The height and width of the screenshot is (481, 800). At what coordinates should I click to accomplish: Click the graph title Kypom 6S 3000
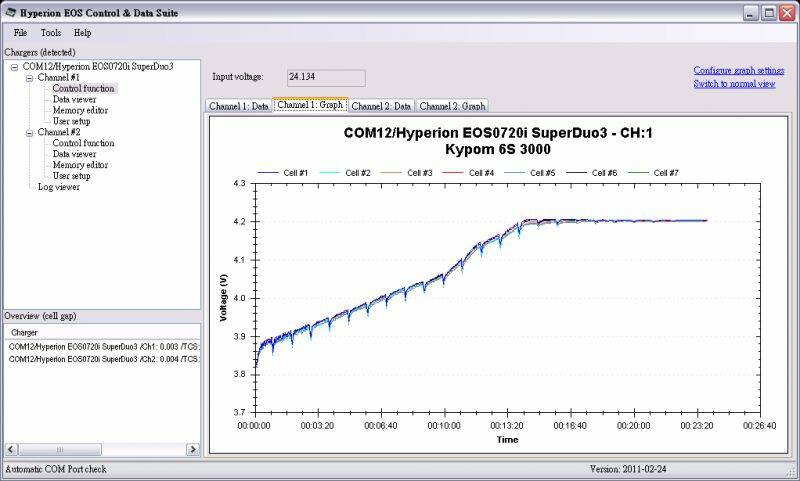498,149
